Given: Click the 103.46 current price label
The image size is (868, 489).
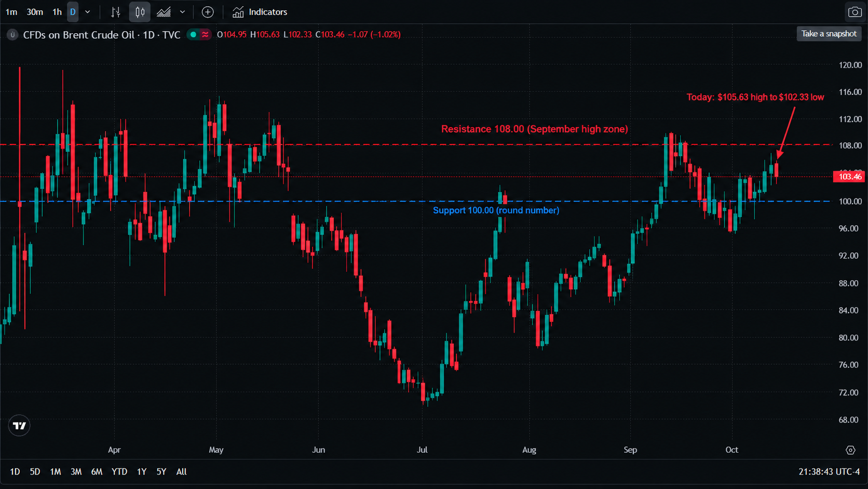Looking at the screenshot, I should tap(849, 177).
